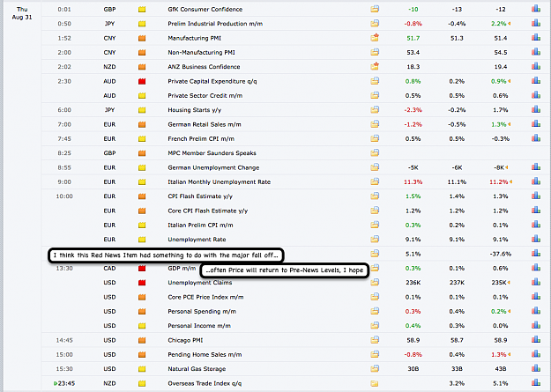Viewport: 551px width, 392px height.
Task: Open detail folder for Italian Monthly Unemployment Rate
Action: [x=375, y=181]
